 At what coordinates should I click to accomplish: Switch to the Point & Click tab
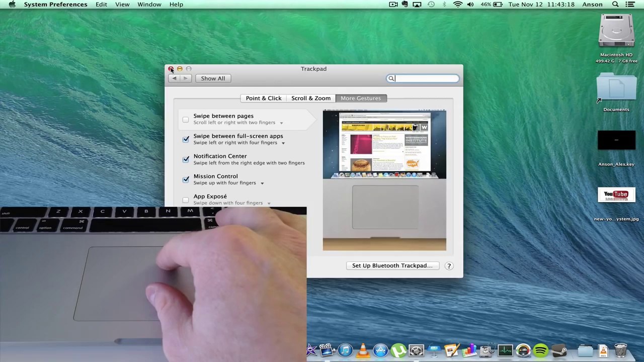click(264, 98)
